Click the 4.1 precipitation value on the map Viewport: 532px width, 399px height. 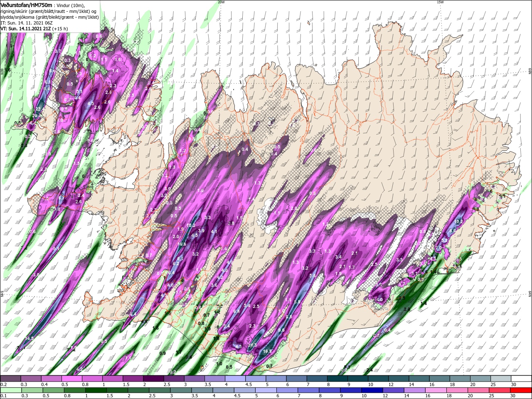click(214, 232)
